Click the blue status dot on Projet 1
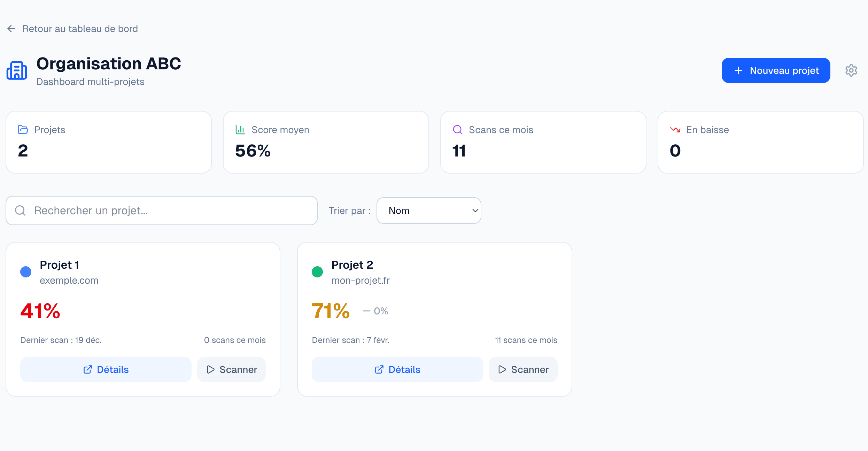Screen dimensions: 868x451 (x=26, y=271)
